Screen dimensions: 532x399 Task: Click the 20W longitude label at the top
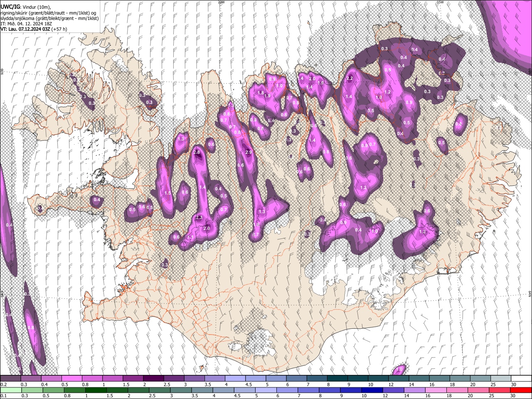(221, 2)
